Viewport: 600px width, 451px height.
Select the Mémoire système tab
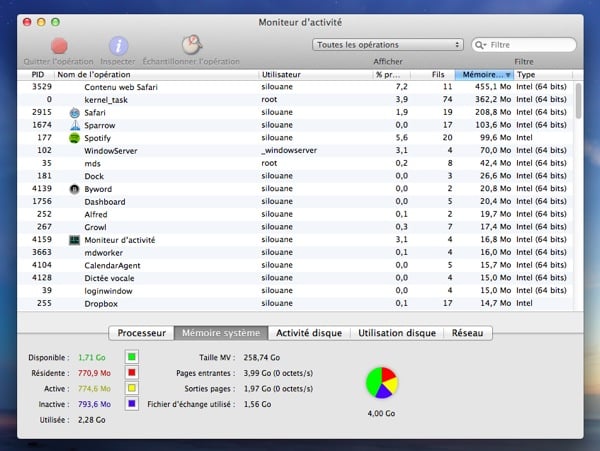221,333
